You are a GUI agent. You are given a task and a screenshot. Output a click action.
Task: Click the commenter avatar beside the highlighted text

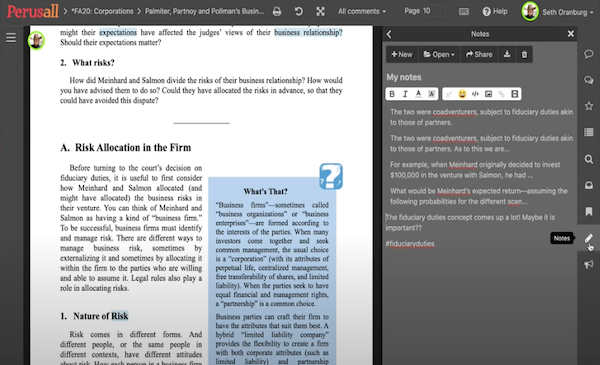pyautogui.click(x=36, y=41)
